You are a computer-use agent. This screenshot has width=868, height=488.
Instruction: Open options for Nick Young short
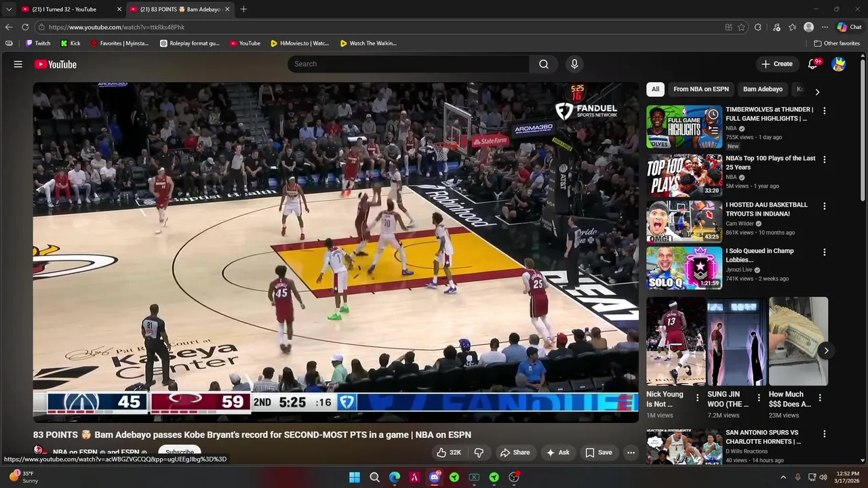tap(697, 398)
